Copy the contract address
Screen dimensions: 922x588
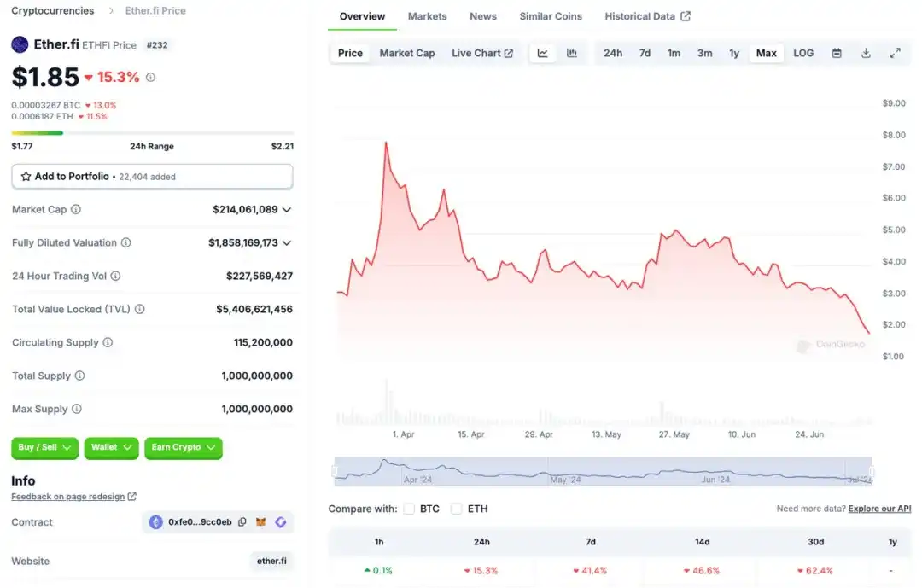[x=242, y=522]
